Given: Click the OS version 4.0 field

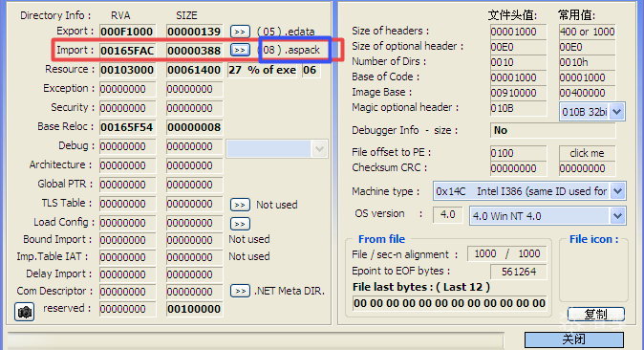Looking at the screenshot, I should (x=448, y=215).
